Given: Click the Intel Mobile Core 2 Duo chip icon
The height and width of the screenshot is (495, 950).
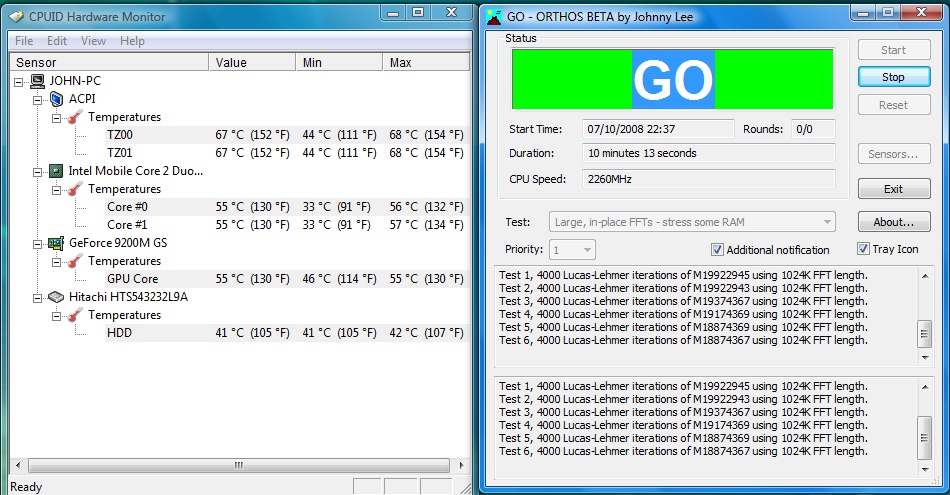Looking at the screenshot, I should [56, 171].
